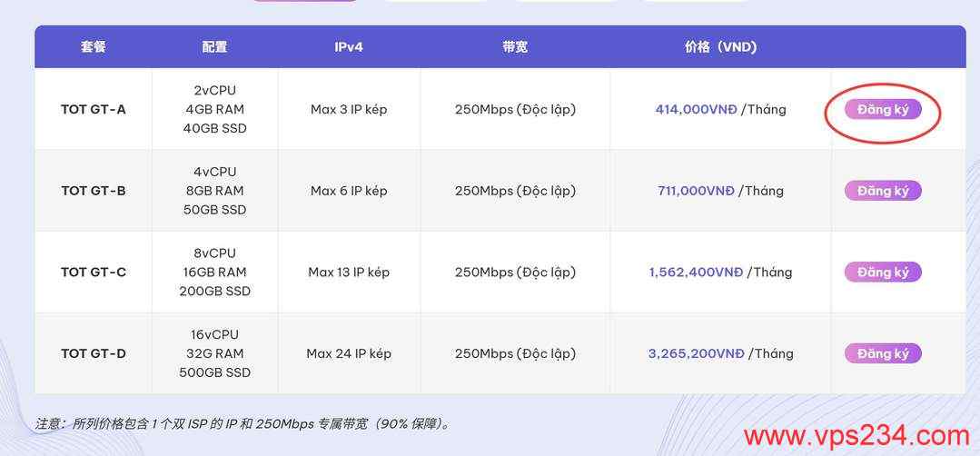Click the TOT GT-B plan name
Viewport: 980px width, 456px height.
click(x=94, y=191)
